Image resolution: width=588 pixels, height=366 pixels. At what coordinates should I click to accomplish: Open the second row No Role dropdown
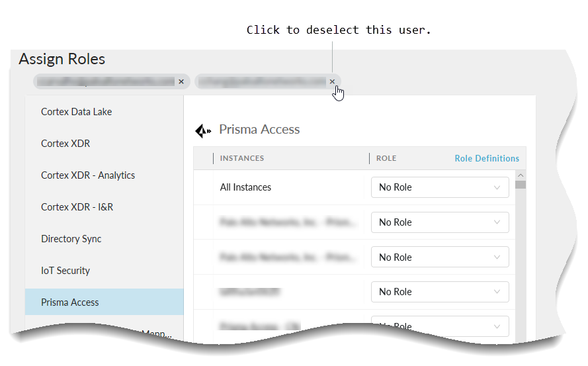440,222
